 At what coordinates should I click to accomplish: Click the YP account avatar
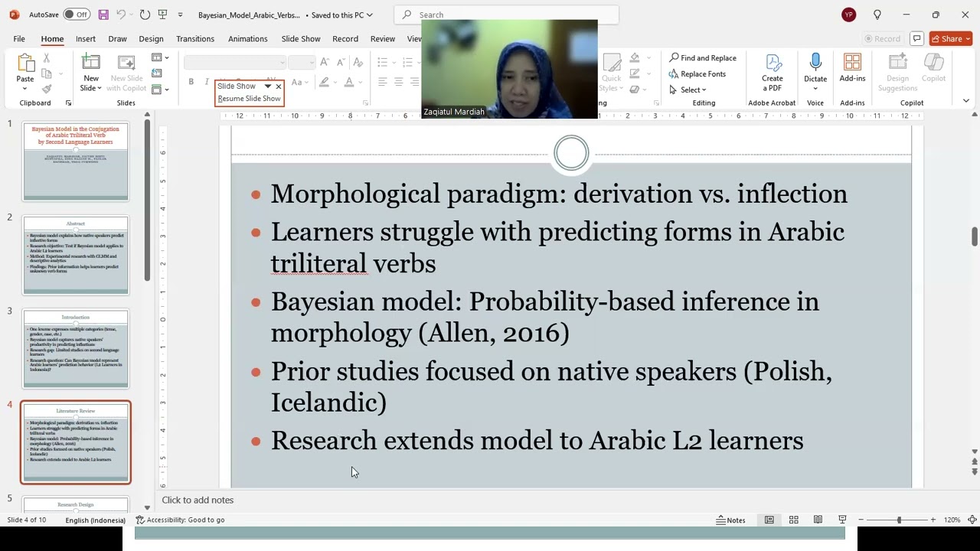point(848,15)
